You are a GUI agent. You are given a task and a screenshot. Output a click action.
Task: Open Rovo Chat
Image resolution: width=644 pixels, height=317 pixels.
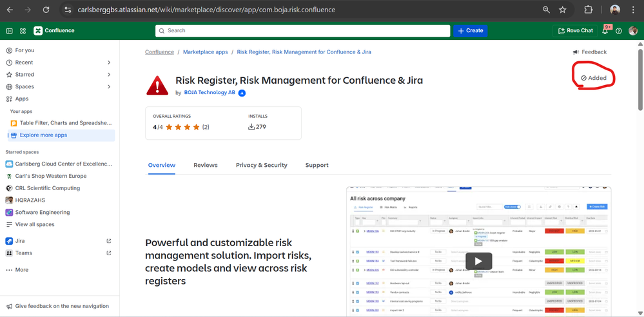pos(576,31)
